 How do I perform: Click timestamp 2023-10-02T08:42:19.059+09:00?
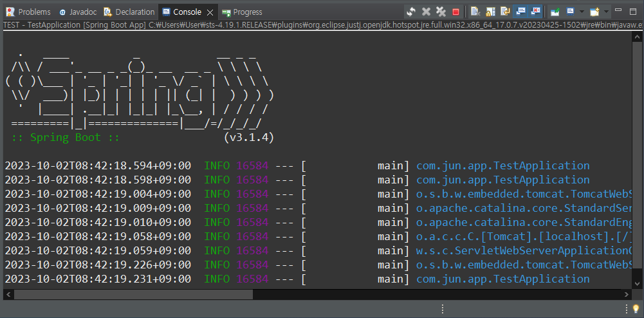(98, 250)
